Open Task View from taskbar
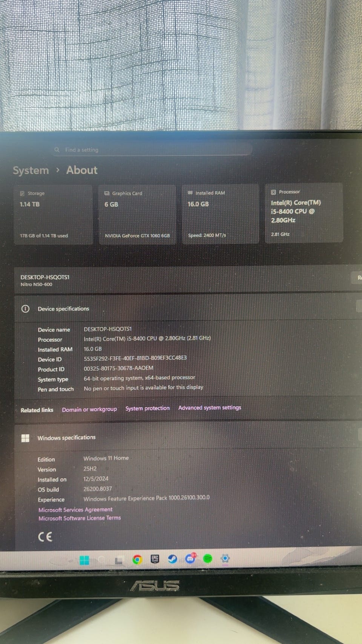Screen dimensions: 362x644 [x=119, y=560]
